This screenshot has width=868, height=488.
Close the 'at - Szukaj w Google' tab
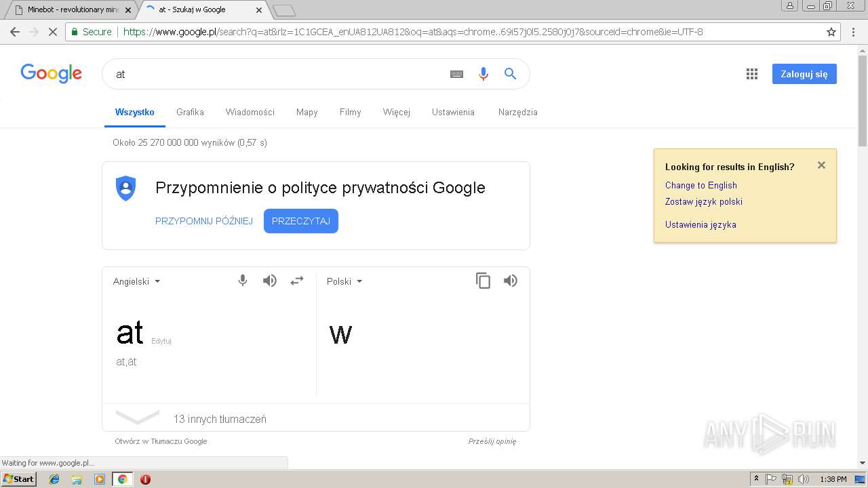coord(259,10)
